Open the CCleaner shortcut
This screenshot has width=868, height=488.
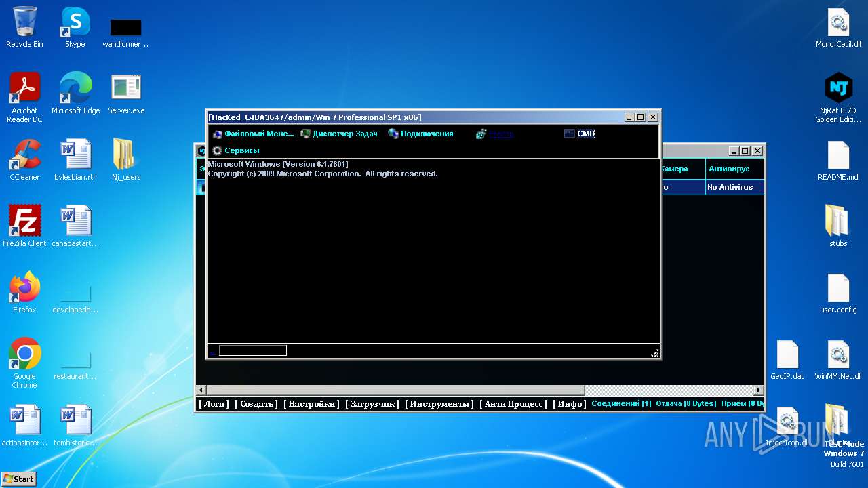pos(24,160)
